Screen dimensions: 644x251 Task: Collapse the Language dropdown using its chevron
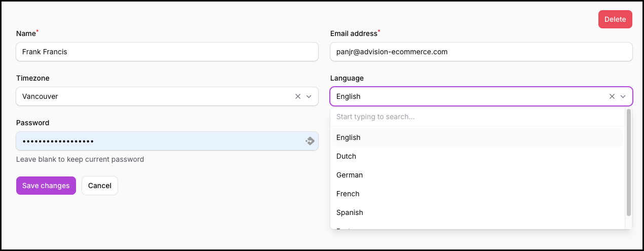623,96
